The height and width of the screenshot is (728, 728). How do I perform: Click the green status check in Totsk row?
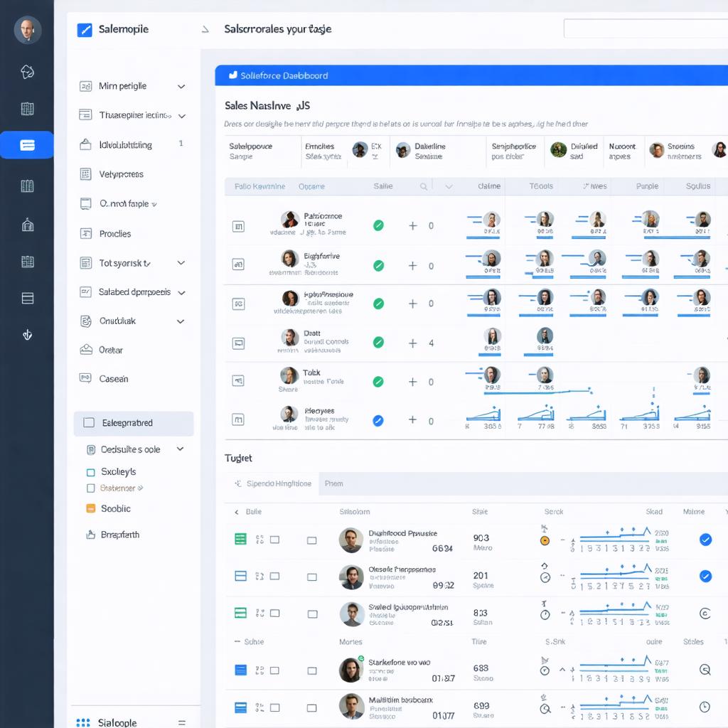[378, 382]
